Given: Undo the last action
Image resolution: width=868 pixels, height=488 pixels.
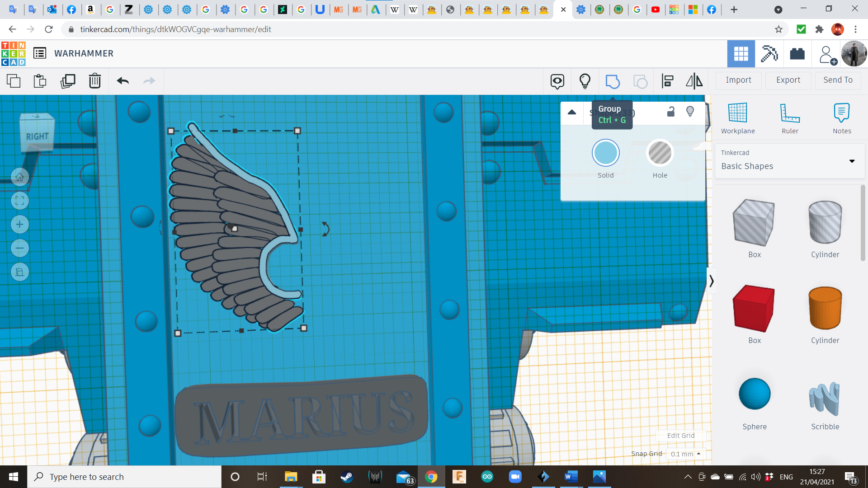Looking at the screenshot, I should click(x=123, y=81).
